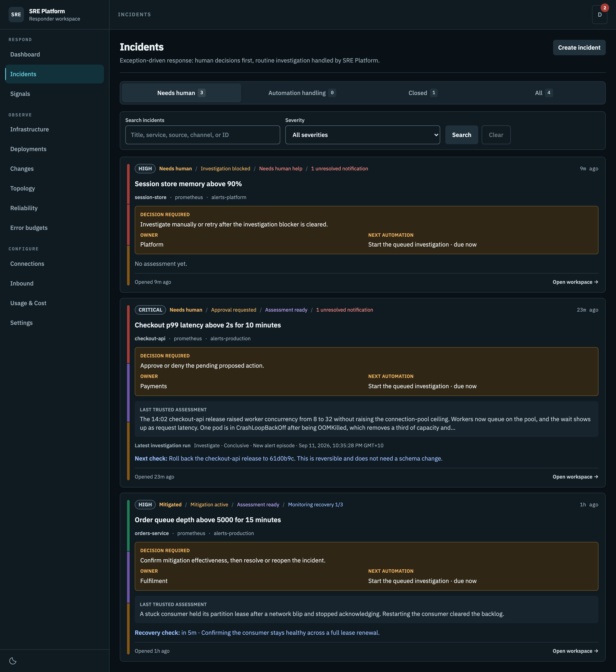Click the Clear button
Image resolution: width=616 pixels, height=672 pixels.
tap(496, 135)
